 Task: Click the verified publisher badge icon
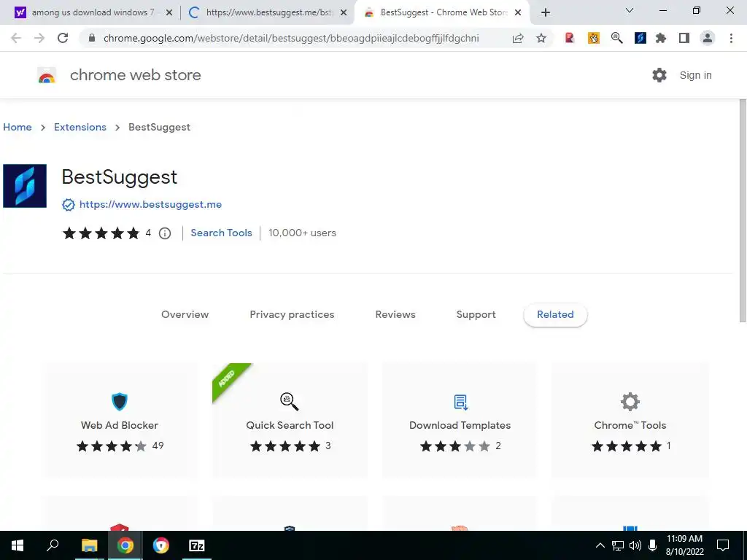tap(69, 205)
